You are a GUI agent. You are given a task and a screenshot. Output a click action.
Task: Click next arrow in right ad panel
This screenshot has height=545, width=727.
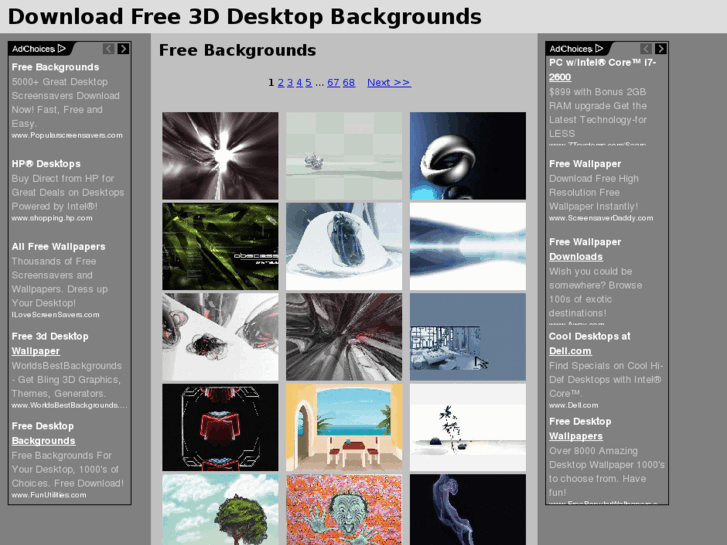point(660,49)
